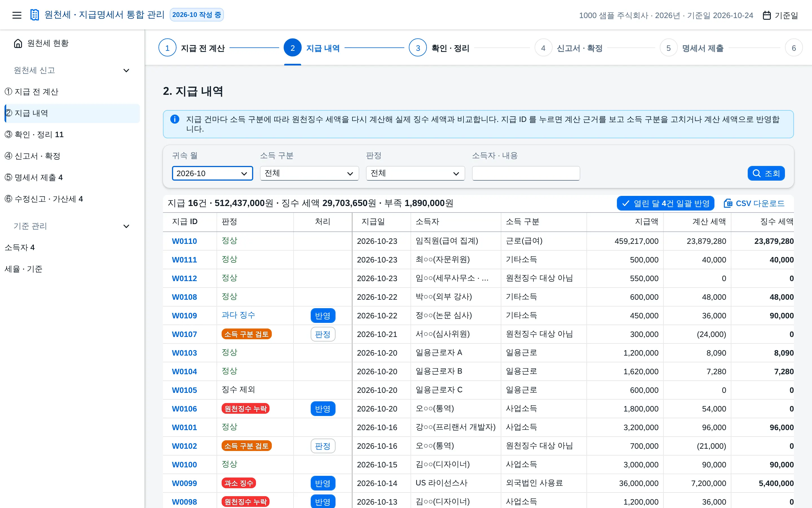
Task: Open 세율 · 기준 in sidebar
Action: click(x=72, y=269)
